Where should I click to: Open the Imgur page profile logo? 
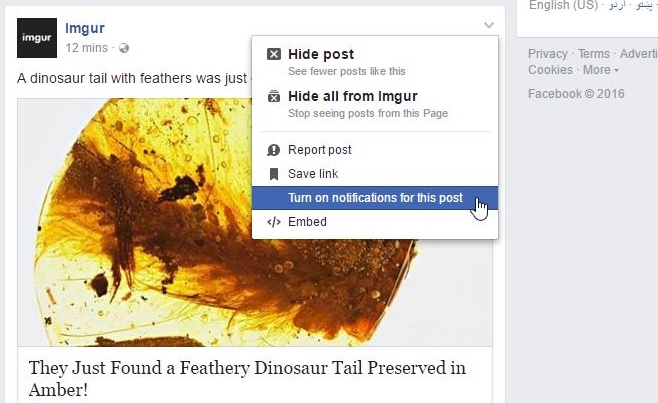(37, 38)
